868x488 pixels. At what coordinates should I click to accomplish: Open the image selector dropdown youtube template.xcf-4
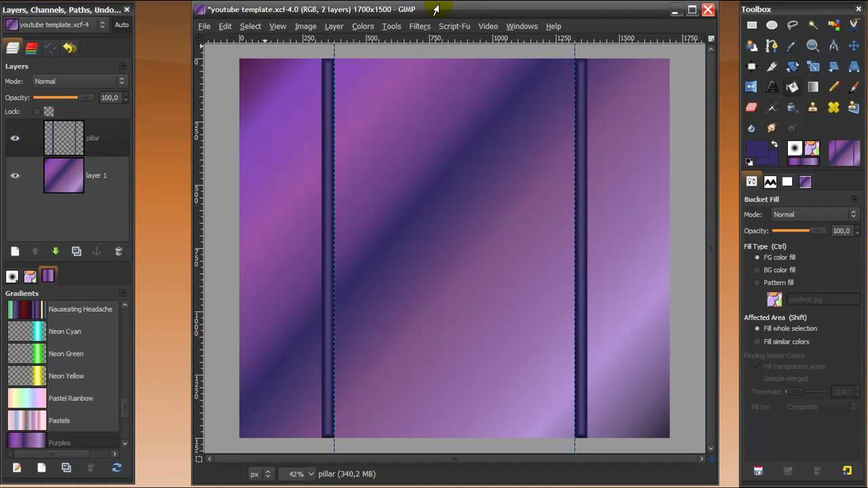point(56,24)
